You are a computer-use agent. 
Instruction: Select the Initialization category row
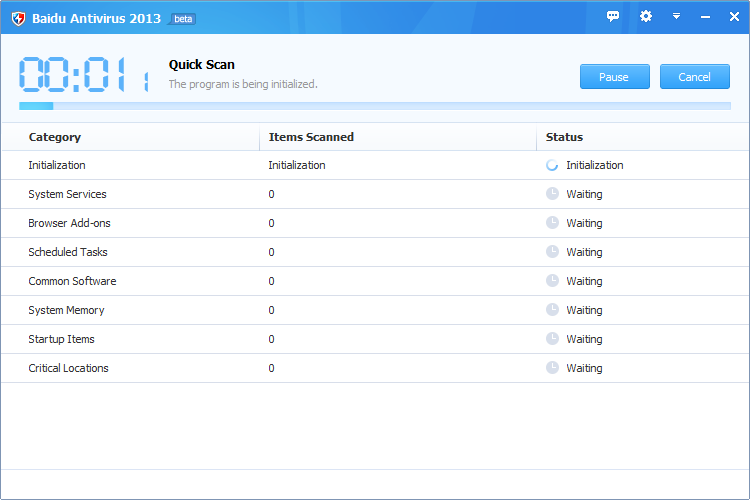(x=375, y=165)
